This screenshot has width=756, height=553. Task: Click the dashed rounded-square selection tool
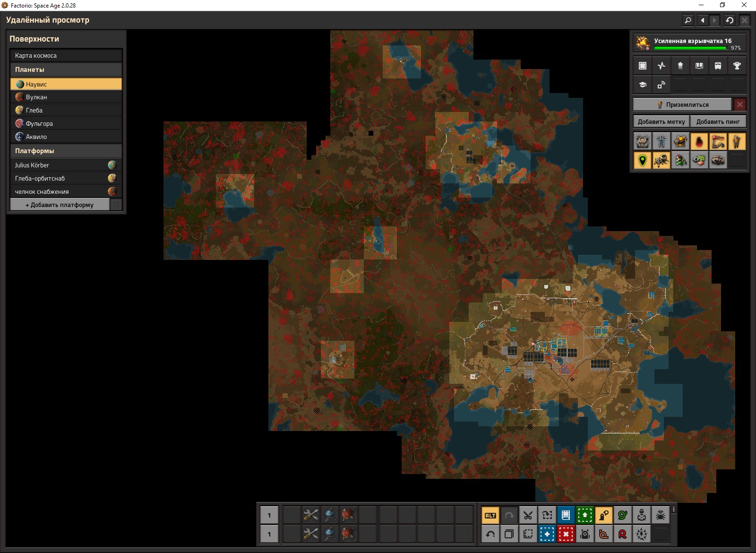click(x=528, y=534)
